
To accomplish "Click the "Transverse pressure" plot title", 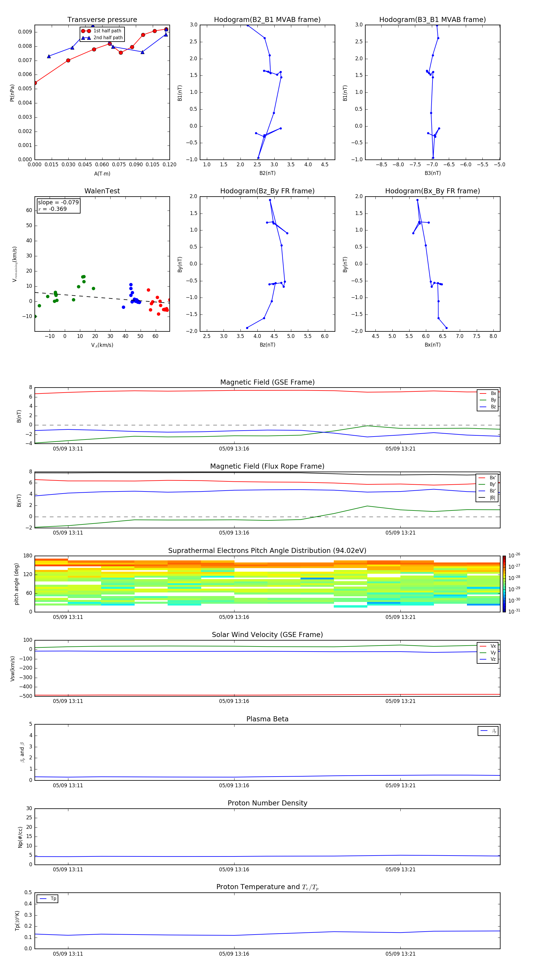I will [x=102, y=20].
